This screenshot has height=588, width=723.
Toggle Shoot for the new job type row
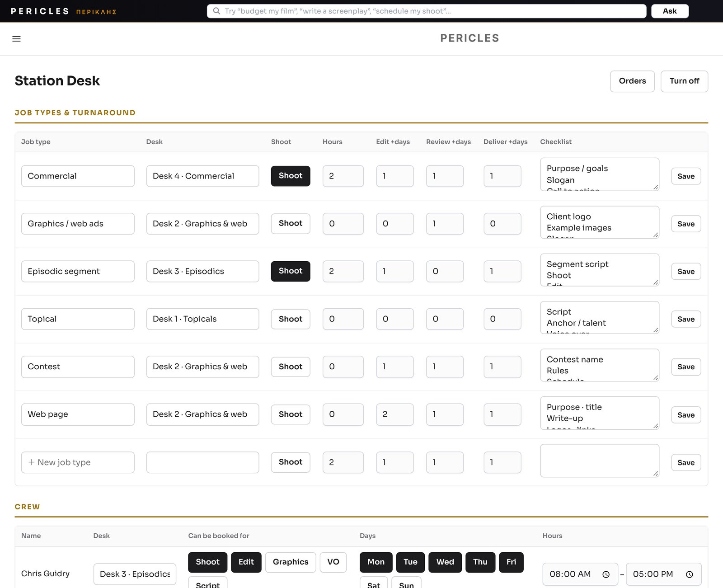pos(291,462)
